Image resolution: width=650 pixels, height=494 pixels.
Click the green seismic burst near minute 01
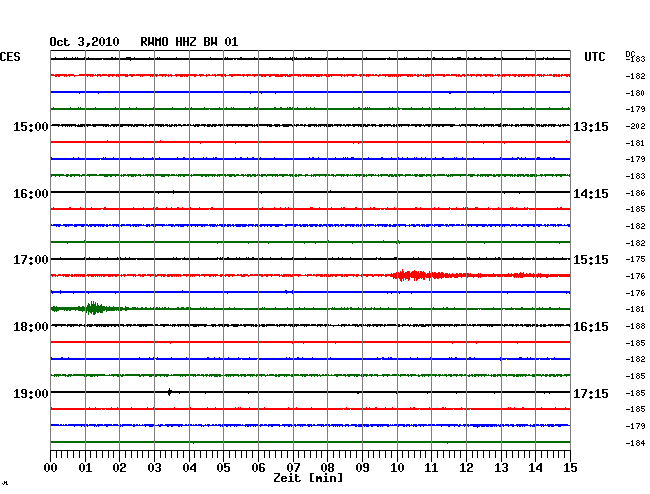95,308
